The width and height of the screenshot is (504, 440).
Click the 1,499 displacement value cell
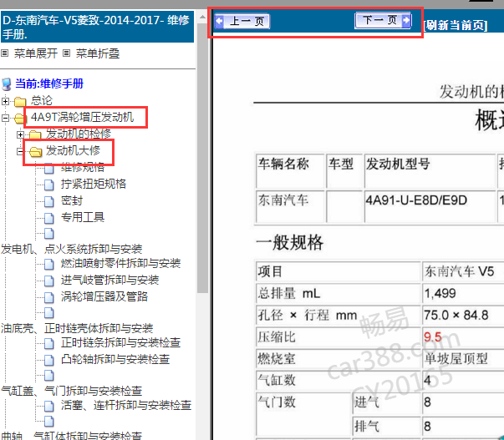click(463, 293)
